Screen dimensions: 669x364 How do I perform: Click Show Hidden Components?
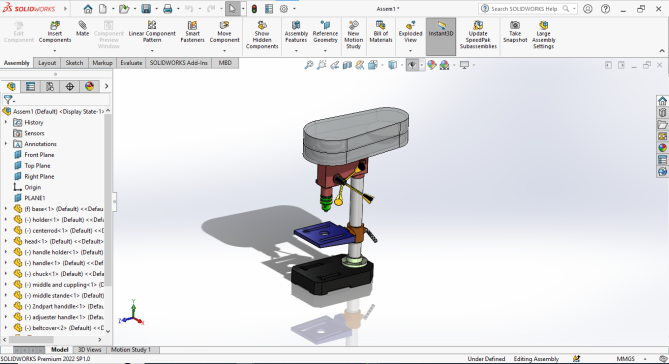(x=262, y=35)
